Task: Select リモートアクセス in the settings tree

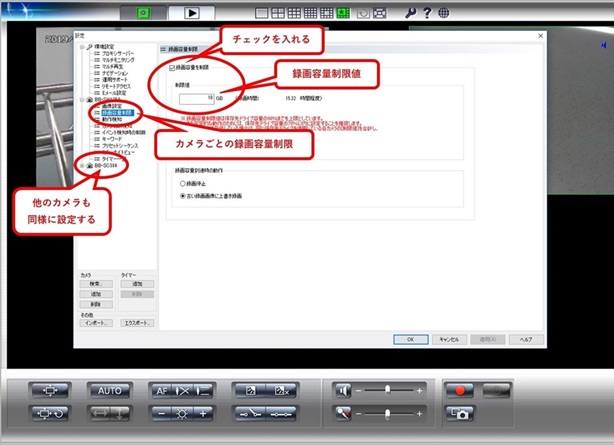Action: (x=116, y=86)
